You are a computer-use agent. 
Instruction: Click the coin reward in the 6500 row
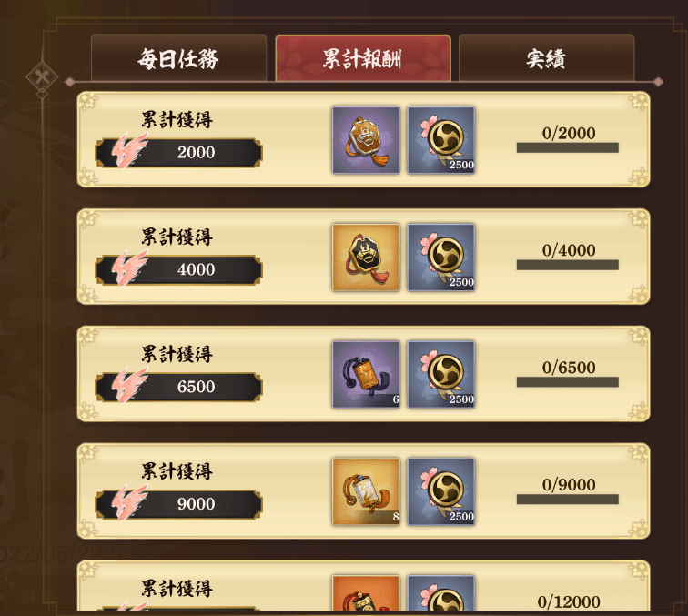441,375
